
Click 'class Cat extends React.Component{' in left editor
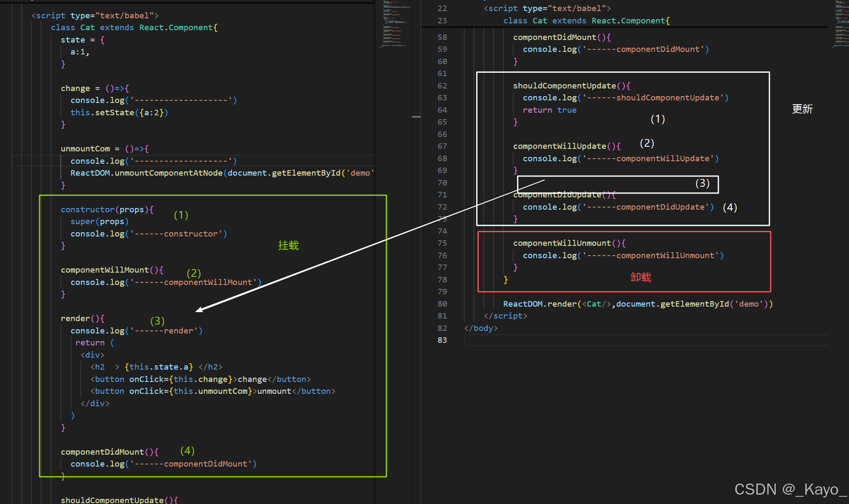point(134,28)
